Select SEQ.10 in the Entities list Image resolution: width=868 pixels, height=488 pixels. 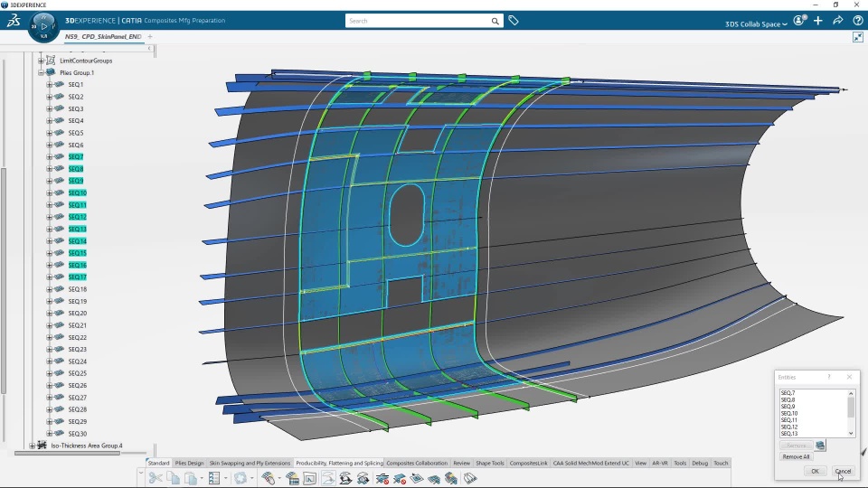(789, 413)
